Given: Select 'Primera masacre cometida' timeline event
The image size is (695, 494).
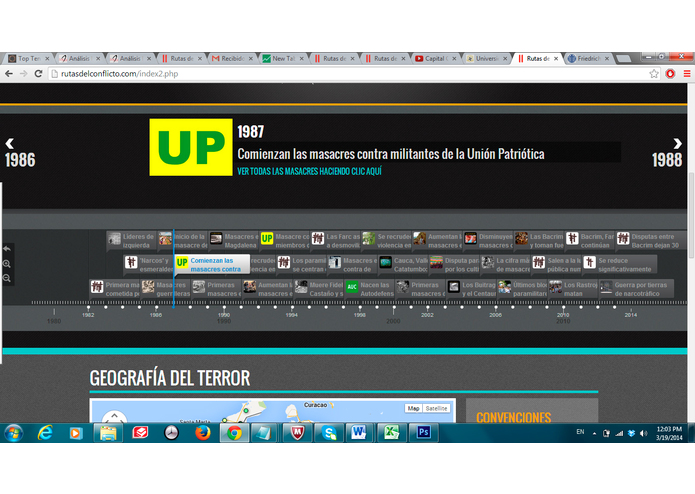Looking at the screenshot, I should coord(114,289).
